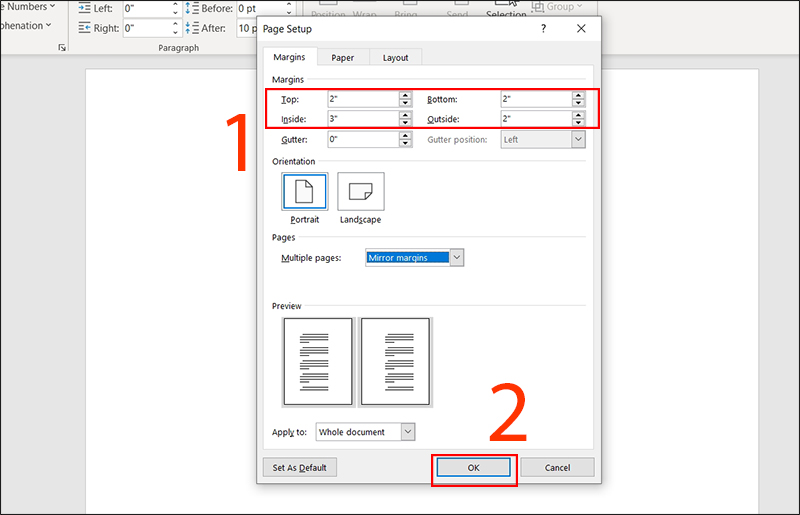Click the Help question mark in Page Setup
This screenshot has width=800, height=515.
click(543, 29)
